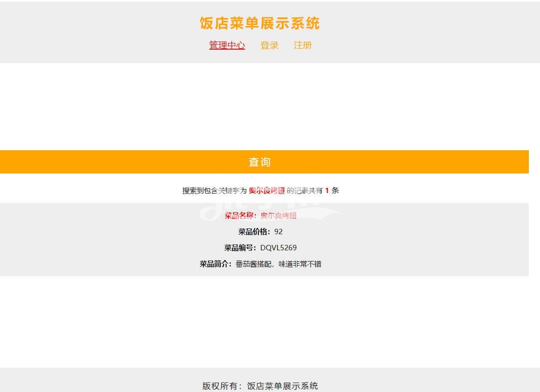The image size is (540, 392).
Task: Click the 饭店菜单展示系统 site title at top
Action: pyautogui.click(x=260, y=23)
